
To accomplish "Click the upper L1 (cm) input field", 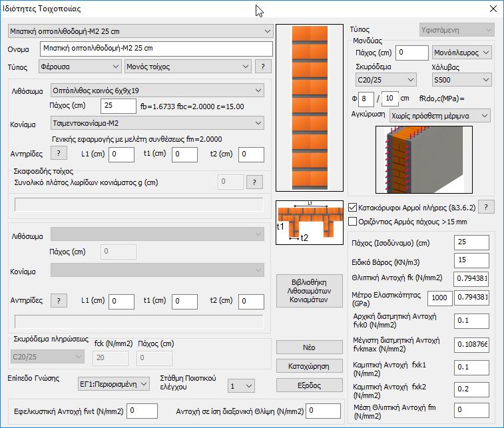I will tap(121, 154).
